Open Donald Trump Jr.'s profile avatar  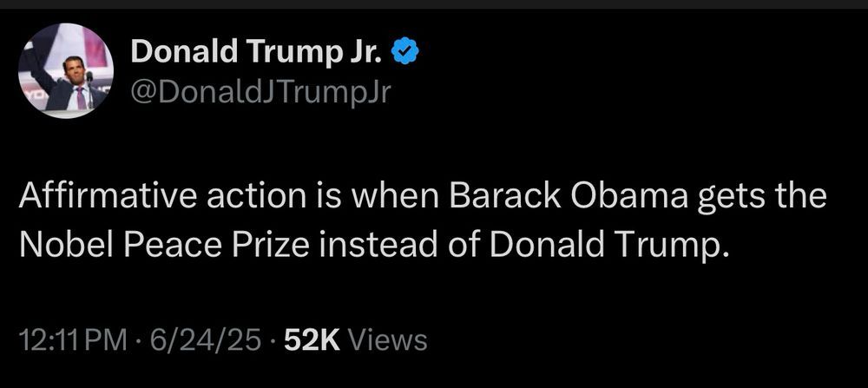(x=66, y=71)
